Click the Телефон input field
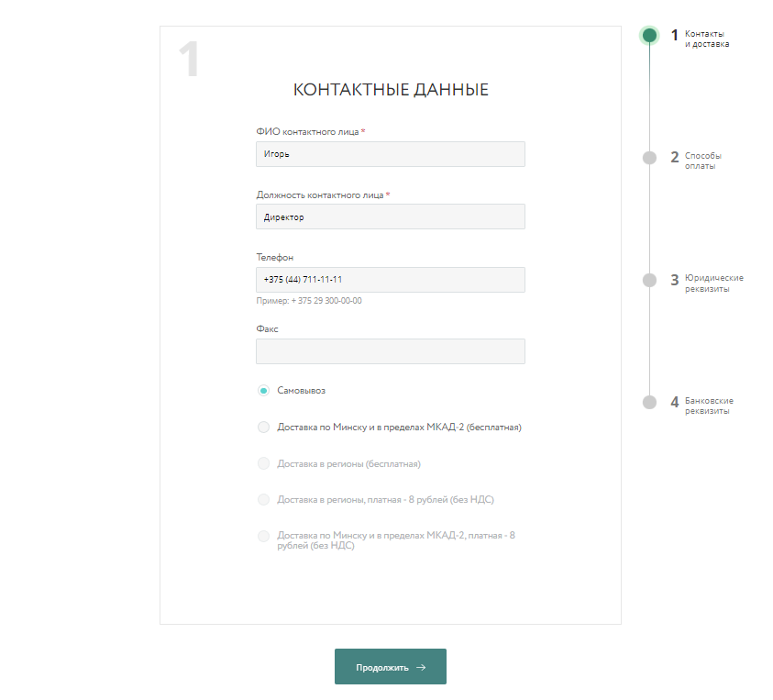 (x=390, y=279)
